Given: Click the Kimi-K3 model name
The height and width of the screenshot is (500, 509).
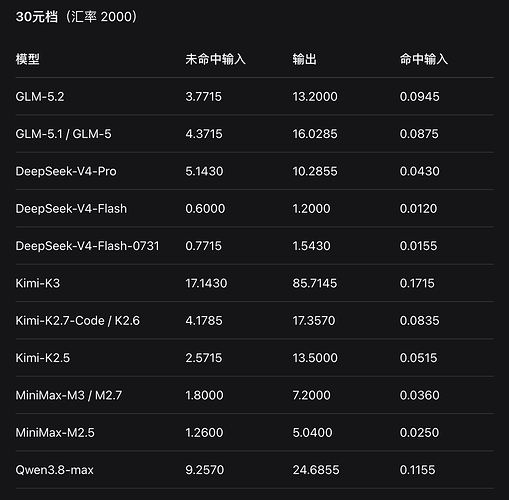Looking at the screenshot, I should (38, 283).
